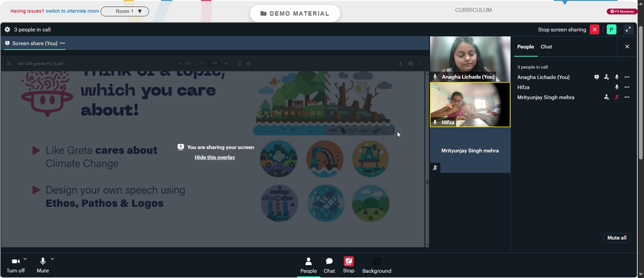Click the PS Moments badge
Image resolution: width=644 pixels, height=278 pixels.
click(622, 12)
